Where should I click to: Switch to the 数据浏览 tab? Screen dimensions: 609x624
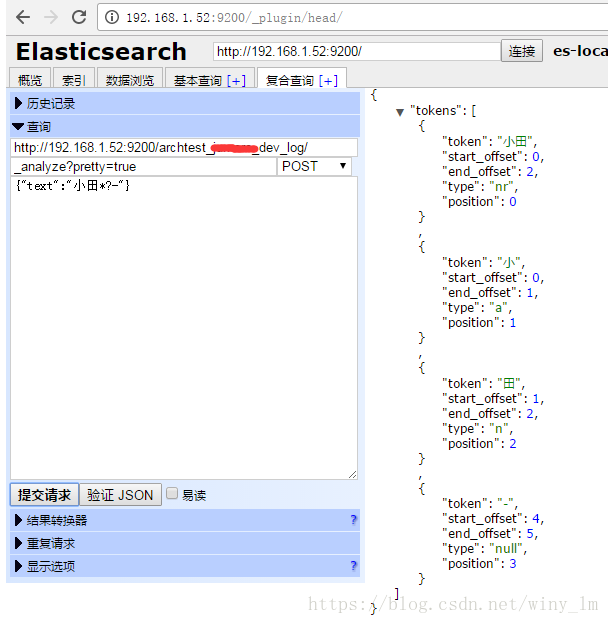[130, 80]
